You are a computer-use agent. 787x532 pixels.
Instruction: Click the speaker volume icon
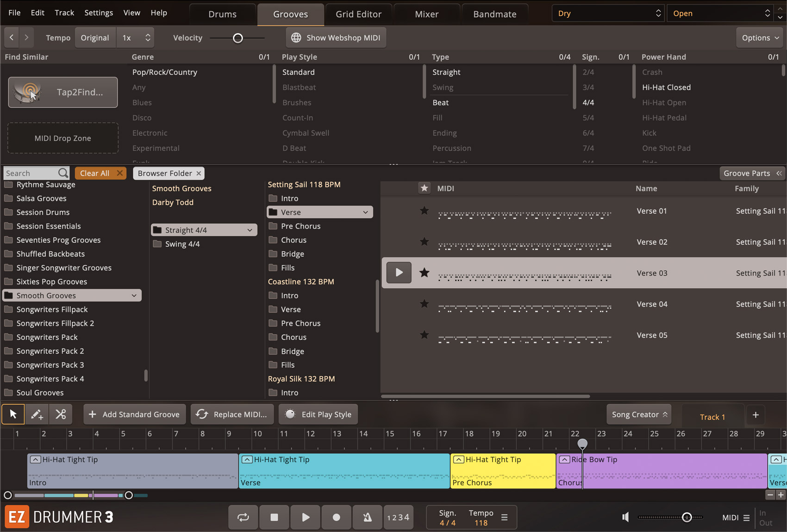tap(625, 517)
